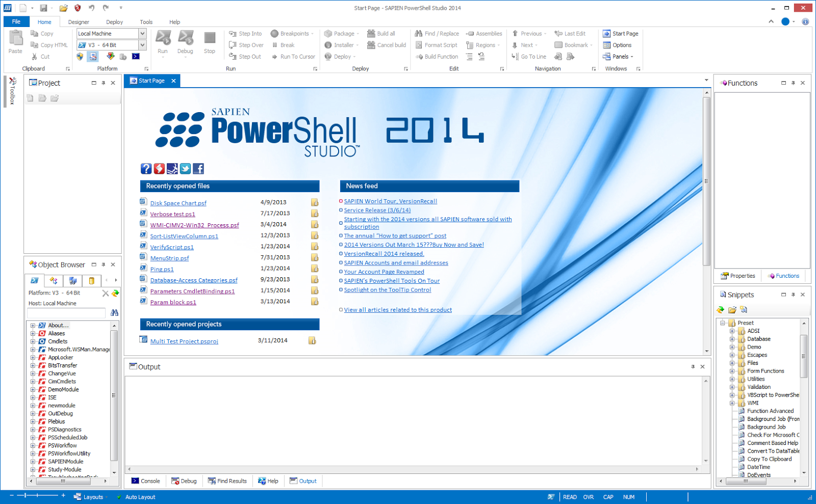The height and width of the screenshot is (504, 816).
Task: Click the red SAPIEN icon on Start Page
Action: 159,169
